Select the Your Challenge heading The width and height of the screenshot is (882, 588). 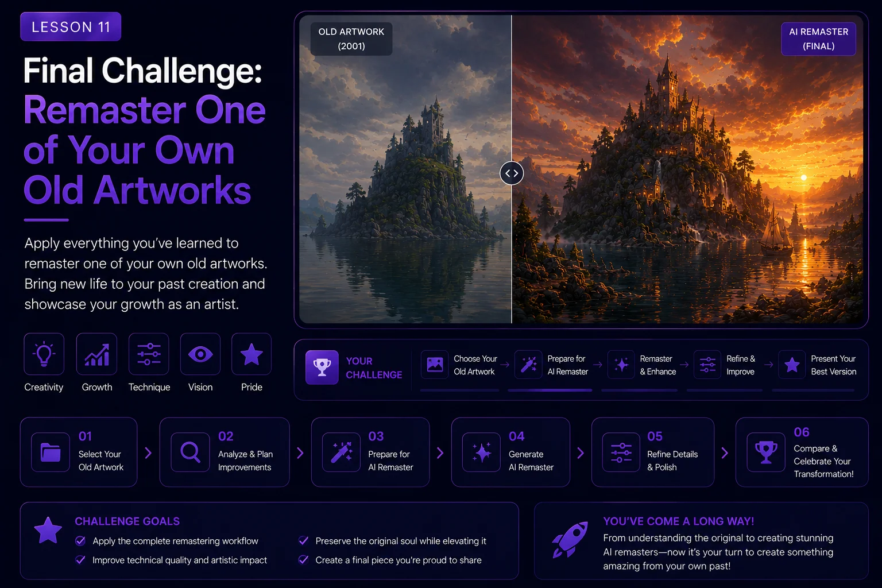[x=374, y=367]
